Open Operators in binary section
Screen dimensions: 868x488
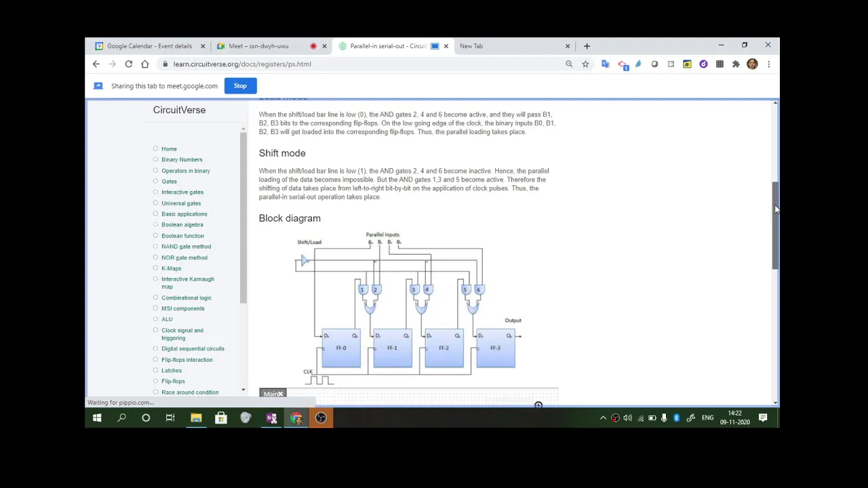pos(186,170)
